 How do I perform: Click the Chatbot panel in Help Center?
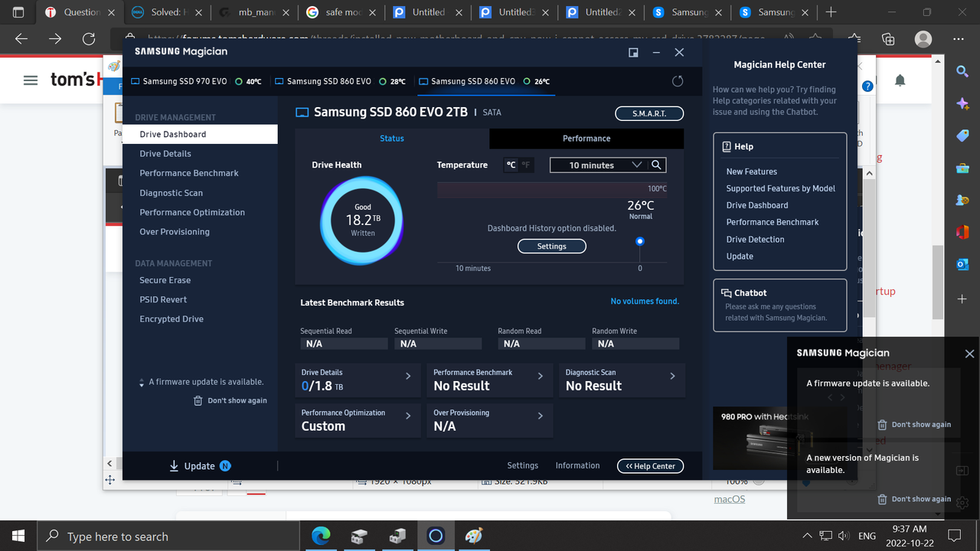(x=779, y=305)
